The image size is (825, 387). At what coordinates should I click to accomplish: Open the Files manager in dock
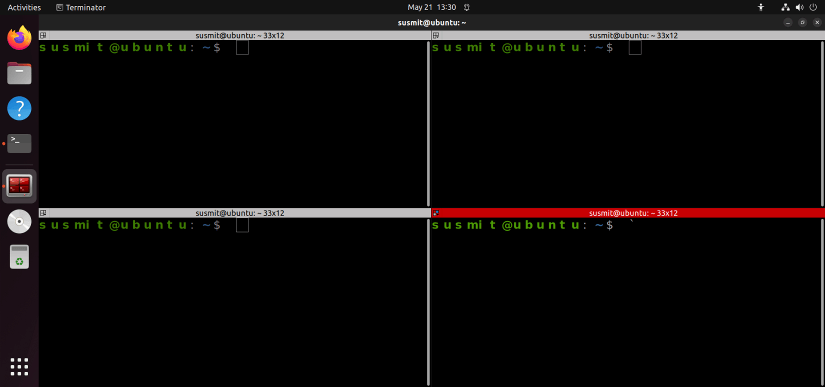coord(19,73)
